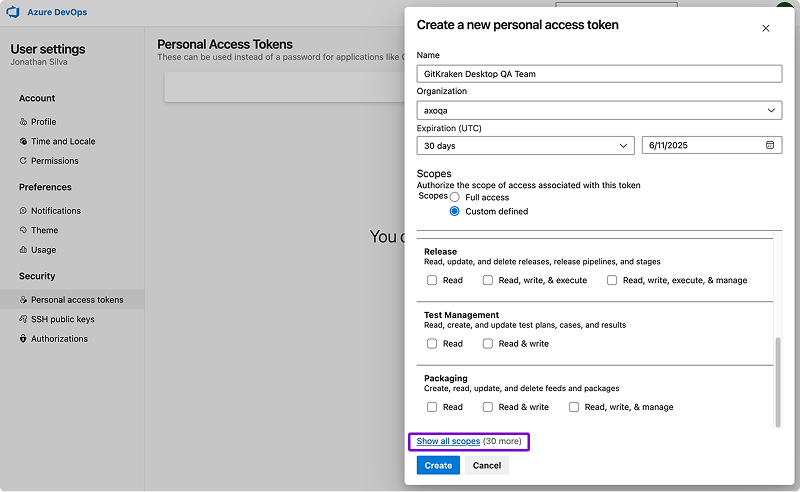Click the Azure DevOps title link
800x492 pixels.
tap(57, 12)
